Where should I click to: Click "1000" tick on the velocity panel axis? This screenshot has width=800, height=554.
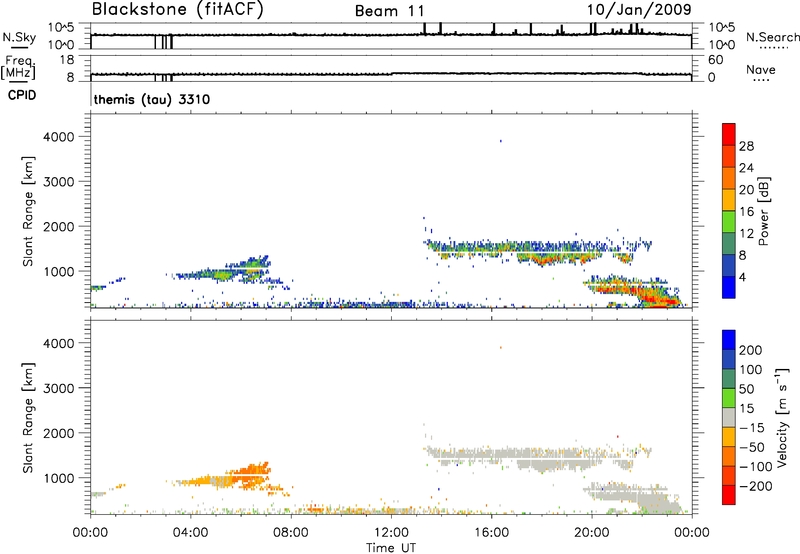[59, 478]
